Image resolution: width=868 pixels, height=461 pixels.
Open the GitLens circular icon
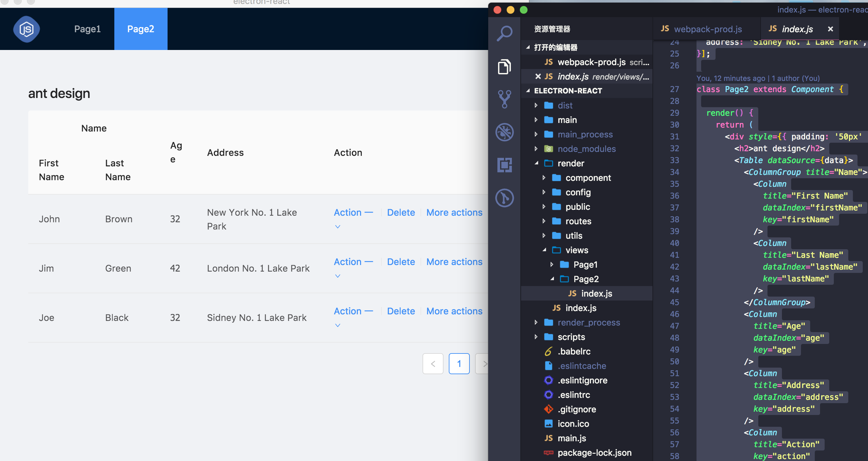pyautogui.click(x=504, y=198)
